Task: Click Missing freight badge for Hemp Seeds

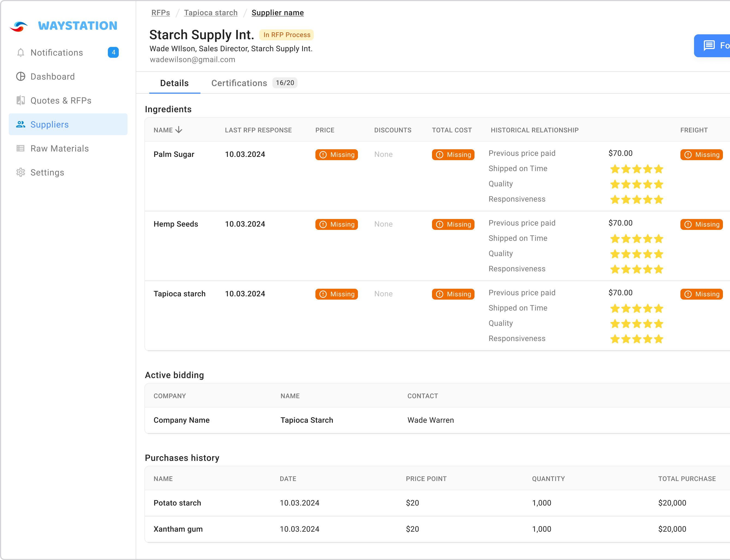Action: click(701, 224)
